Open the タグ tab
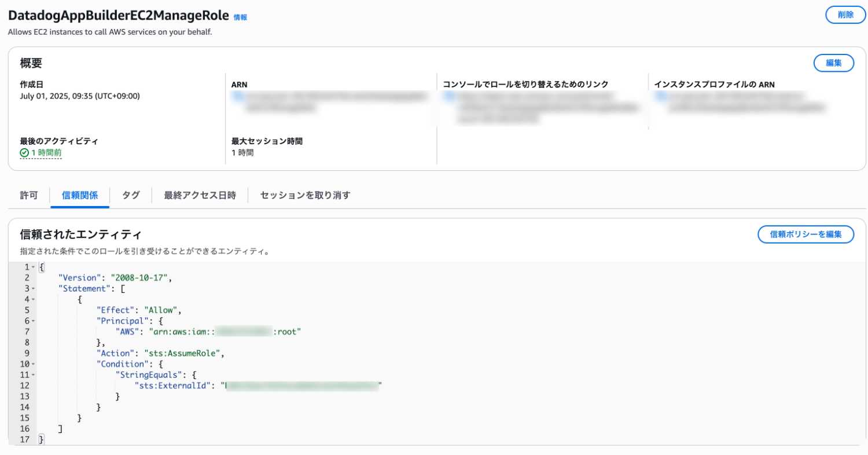The height and width of the screenshot is (455, 868). click(131, 195)
